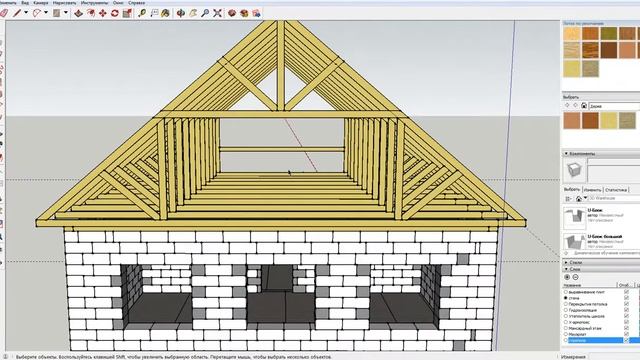
Task: Make 'Гидроизоляция' the active layer
Action: pyautogui.click(x=566, y=310)
